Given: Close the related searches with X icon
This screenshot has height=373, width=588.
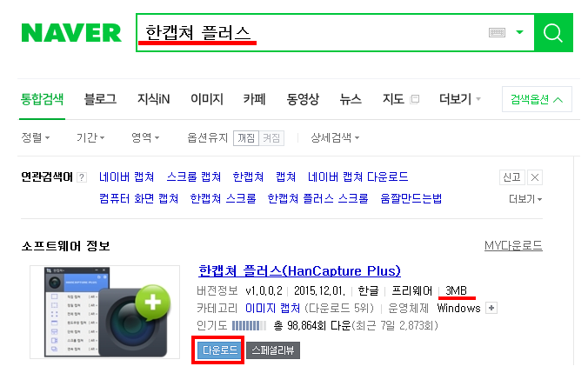Looking at the screenshot, I should [x=535, y=177].
